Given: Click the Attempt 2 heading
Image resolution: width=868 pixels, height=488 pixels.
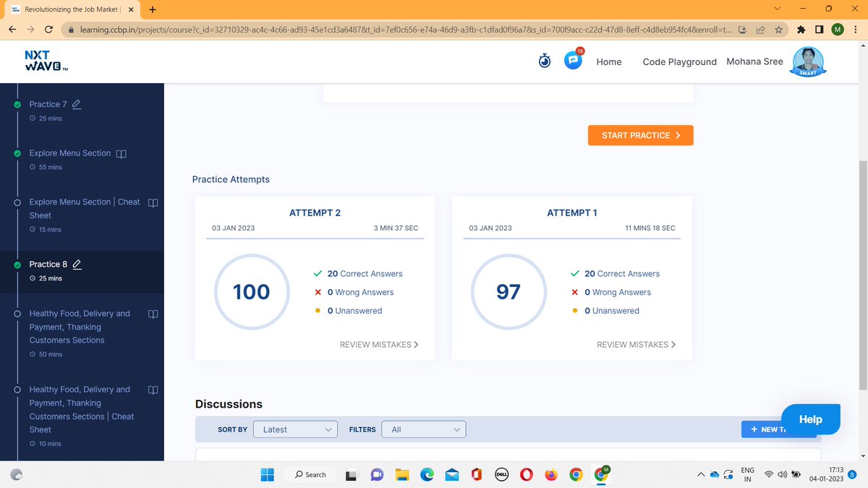Looking at the screenshot, I should [x=315, y=213].
